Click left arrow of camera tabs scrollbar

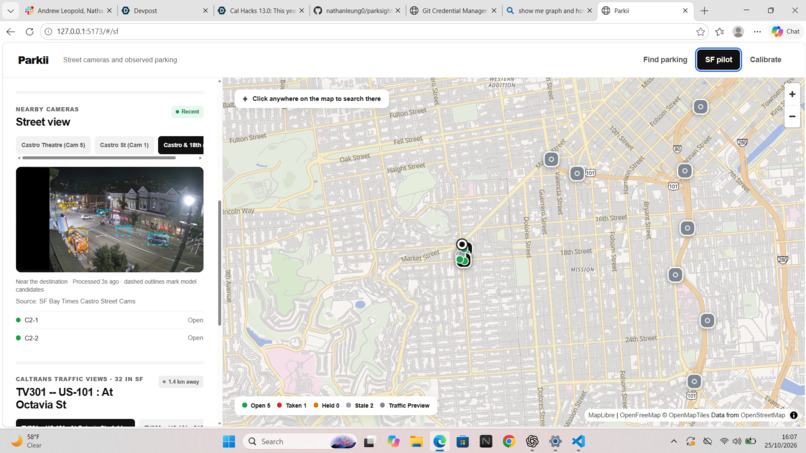[19, 158]
